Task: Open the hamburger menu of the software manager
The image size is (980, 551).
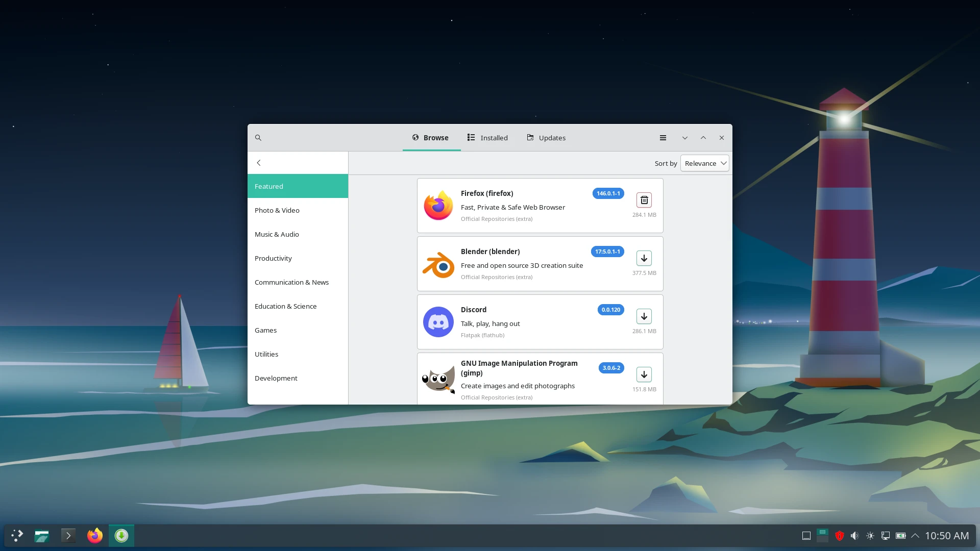Action: [x=663, y=137]
